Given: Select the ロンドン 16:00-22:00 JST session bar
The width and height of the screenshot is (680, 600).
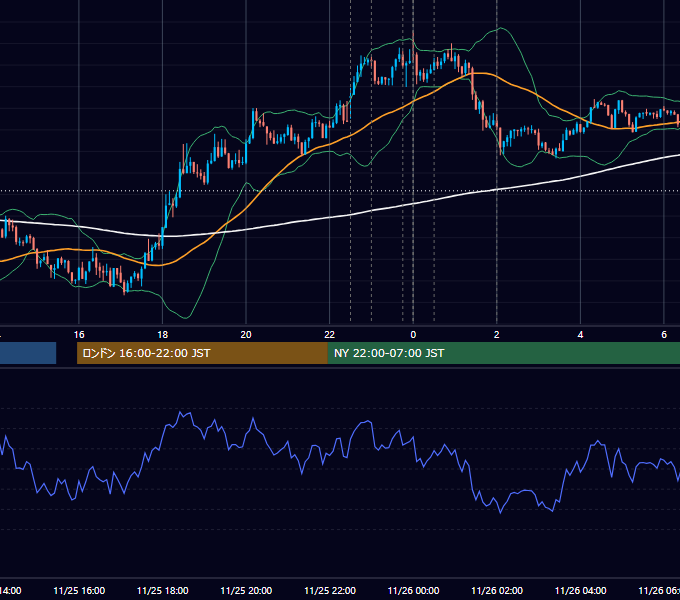Looking at the screenshot, I should pos(202,353).
